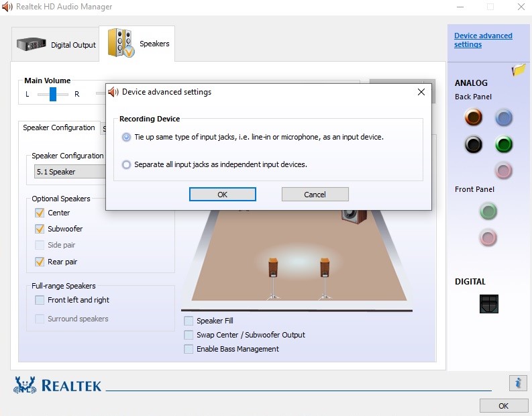Click the right rear speaker in room
Image resolution: width=532 pixels, height=416 pixels.
click(325, 278)
